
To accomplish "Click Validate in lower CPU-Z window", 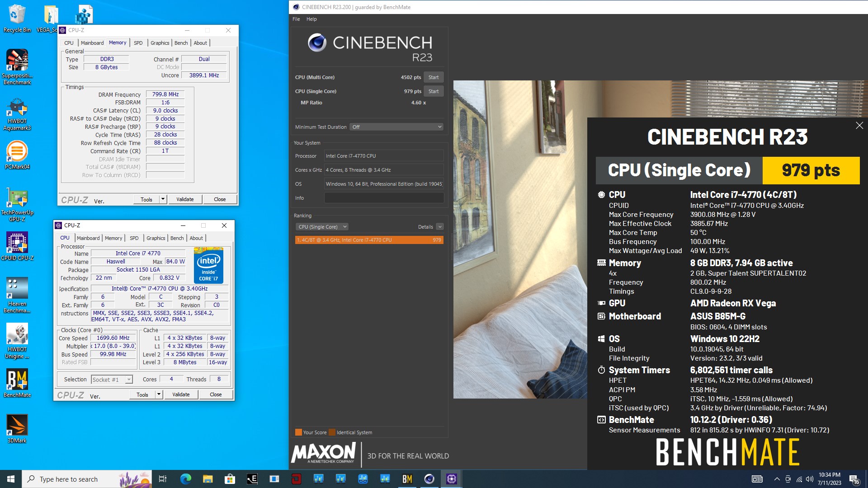I will pyautogui.click(x=181, y=394).
